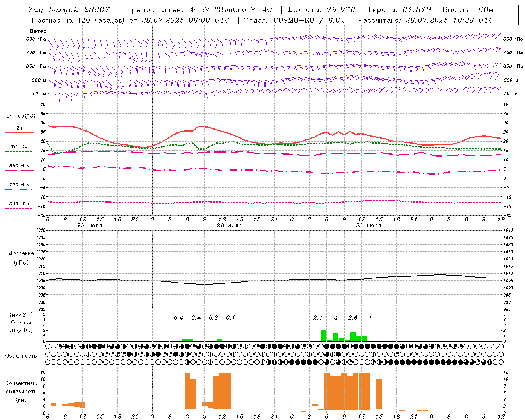The image size is (525, 420).
Task: Click the 30 июля date label
Action: [369, 226]
